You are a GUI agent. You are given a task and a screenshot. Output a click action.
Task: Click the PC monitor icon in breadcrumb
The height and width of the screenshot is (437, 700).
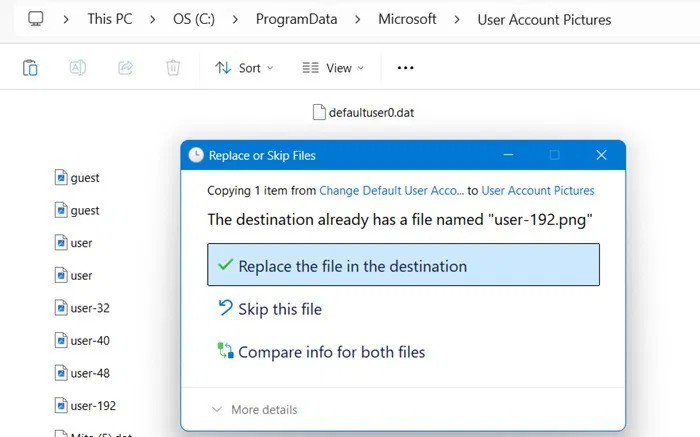(x=36, y=19)
